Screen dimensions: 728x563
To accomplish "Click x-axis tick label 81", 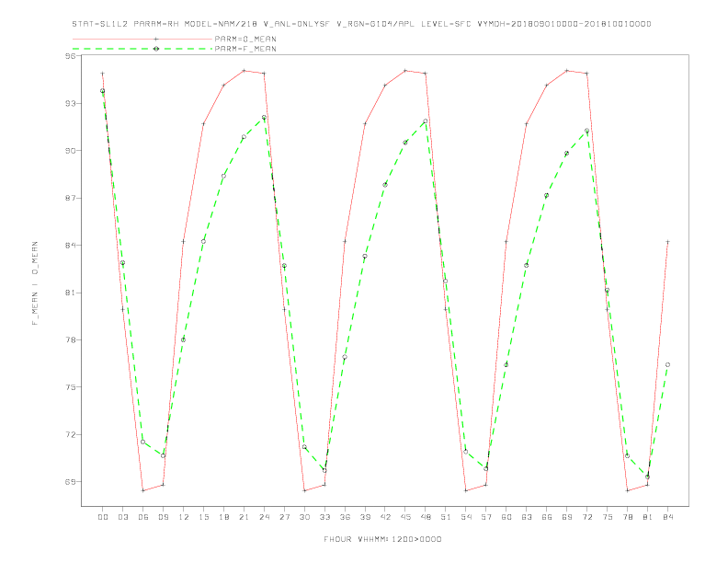I will [648, 517].
